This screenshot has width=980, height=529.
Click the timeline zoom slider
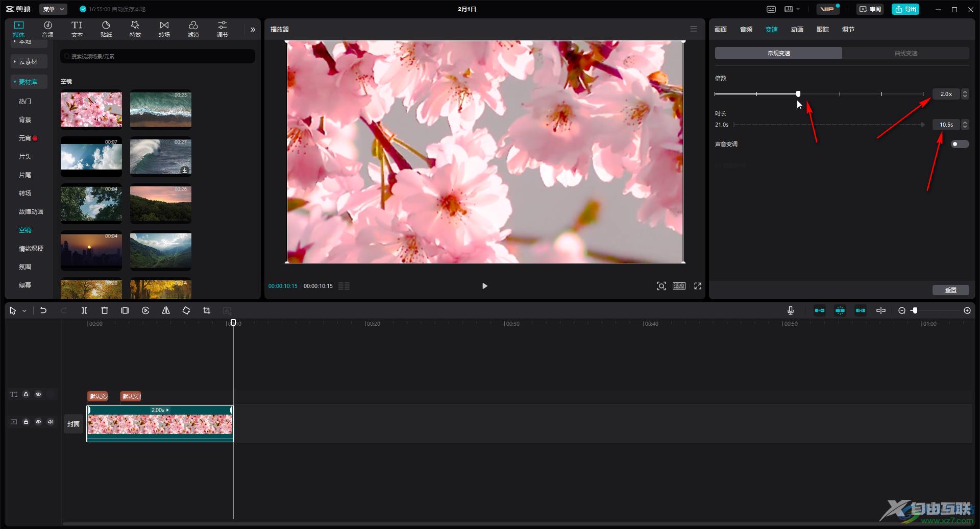pos(936,310)
